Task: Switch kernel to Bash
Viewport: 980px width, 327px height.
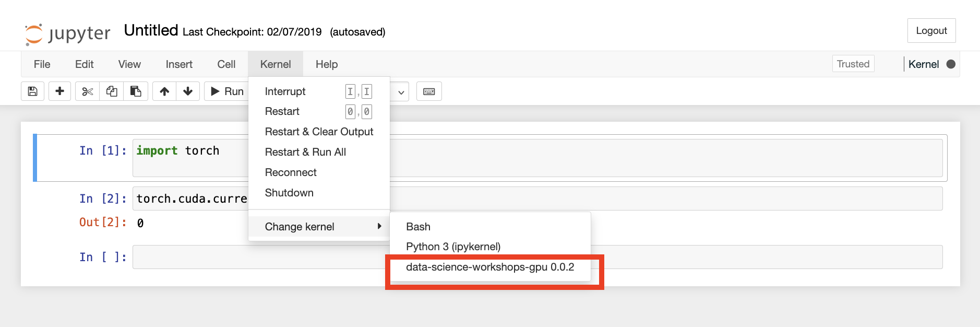Action: 491,227
